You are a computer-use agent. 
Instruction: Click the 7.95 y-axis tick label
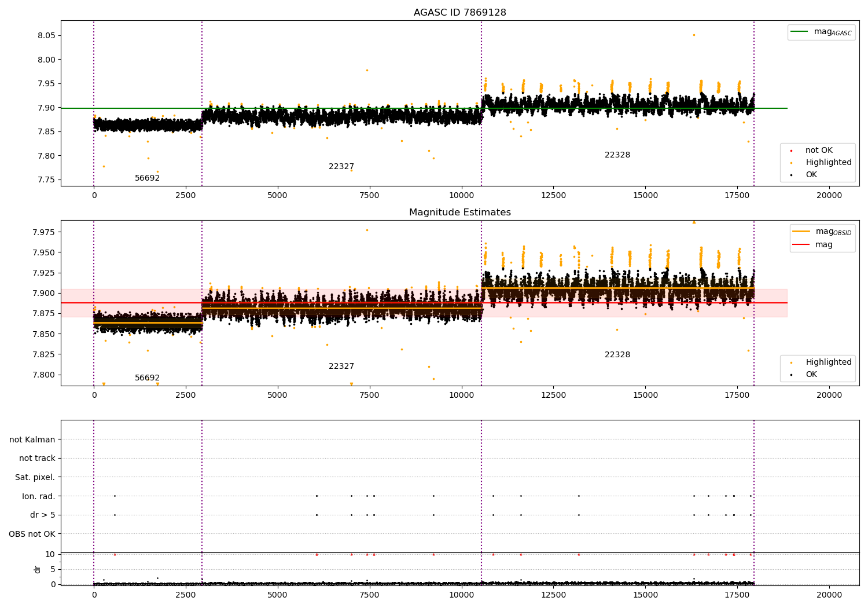(x=46, y=83)
